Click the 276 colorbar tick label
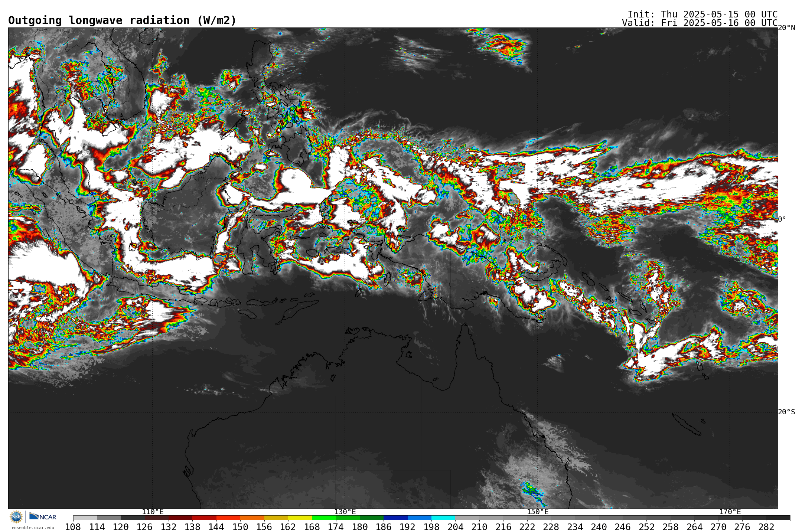 (742, 527)
